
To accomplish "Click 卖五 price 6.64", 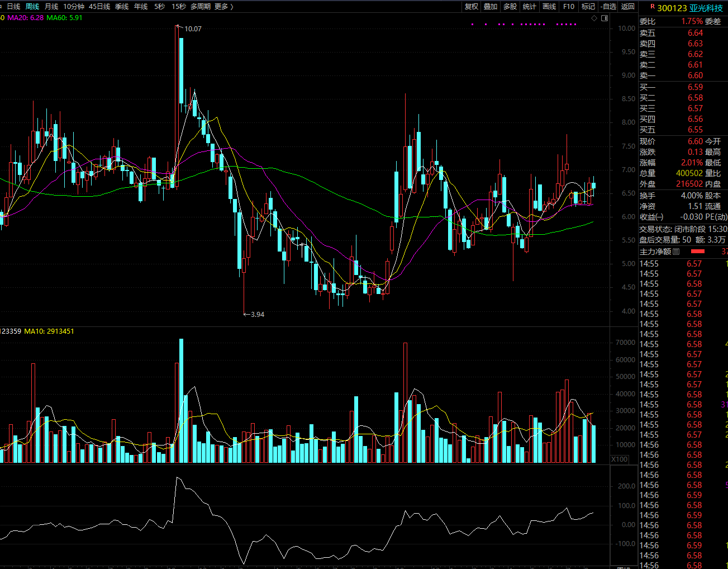I will point(695,33).
